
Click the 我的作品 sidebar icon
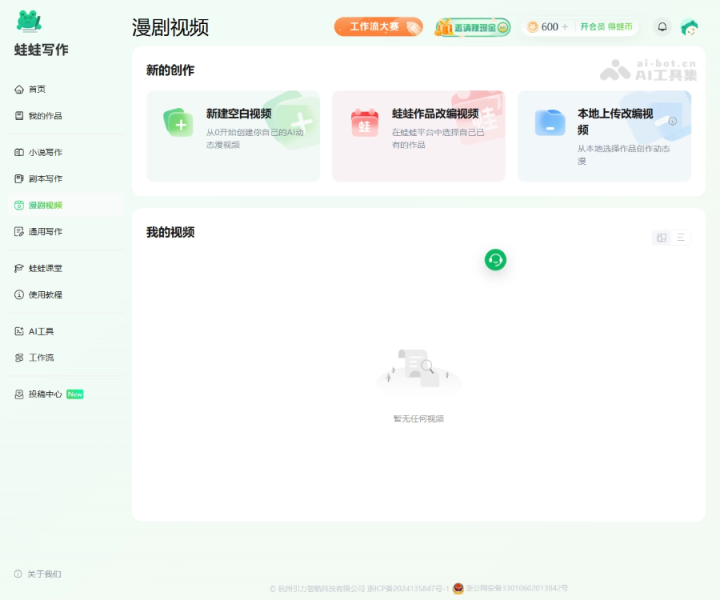click(19, 116)
